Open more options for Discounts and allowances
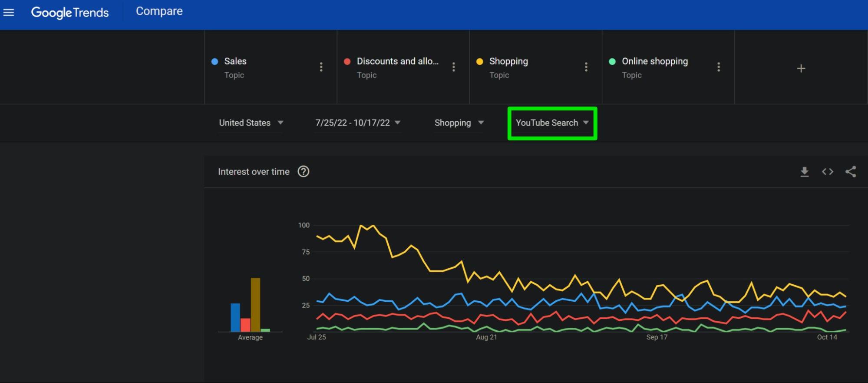The image size is (868, 383). pos(453,67)
